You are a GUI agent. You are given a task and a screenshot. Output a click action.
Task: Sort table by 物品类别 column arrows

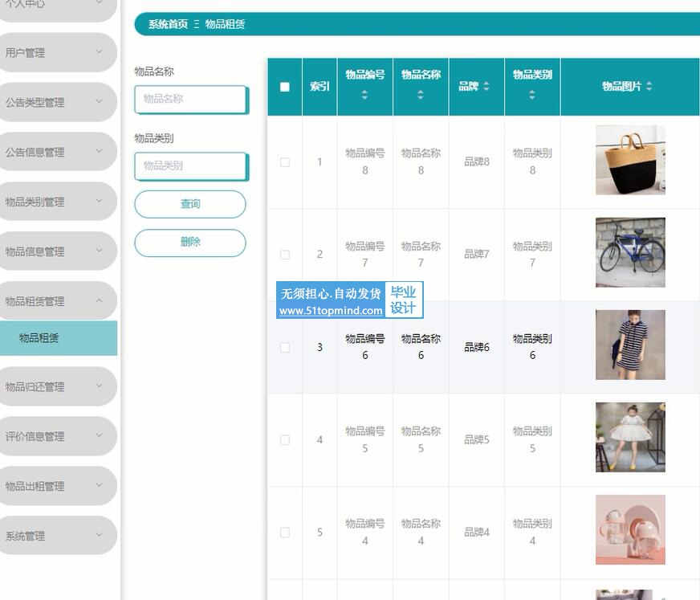531,95
